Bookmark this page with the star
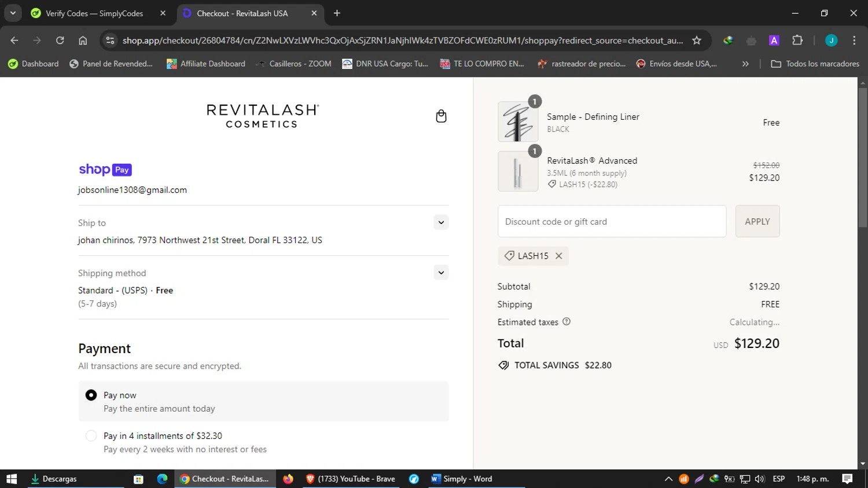Screen dimensions: 868x488 697,41
